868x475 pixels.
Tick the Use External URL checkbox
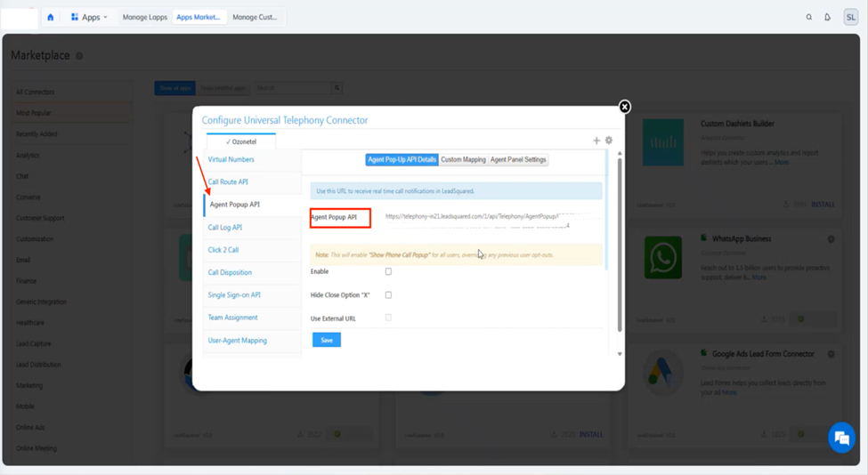[388, 318]
